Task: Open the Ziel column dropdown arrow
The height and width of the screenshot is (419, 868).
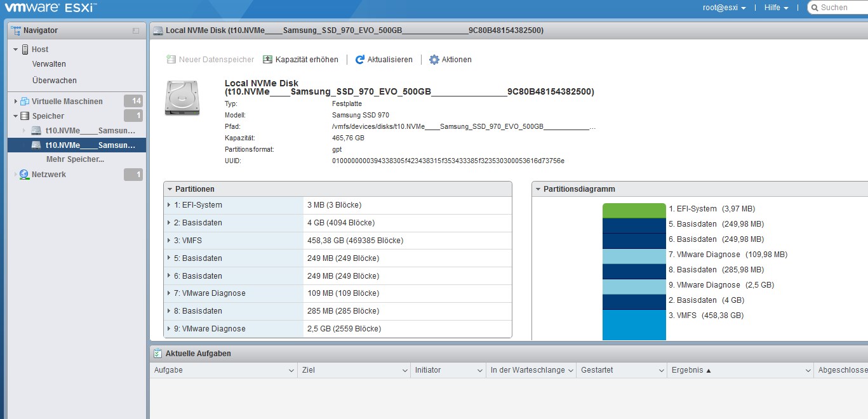Action: click(404, 370)
